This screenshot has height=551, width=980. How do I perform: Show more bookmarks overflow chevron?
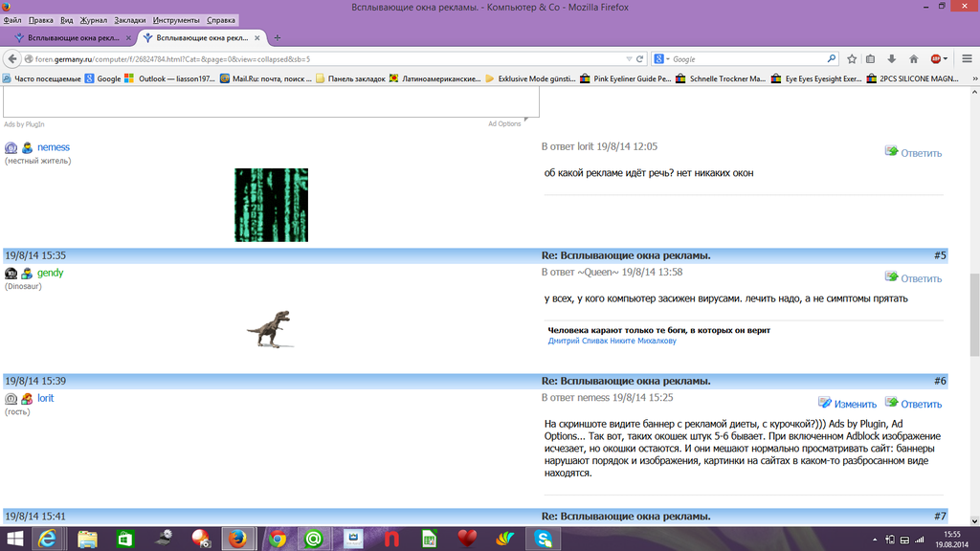[x=974, y=78]
